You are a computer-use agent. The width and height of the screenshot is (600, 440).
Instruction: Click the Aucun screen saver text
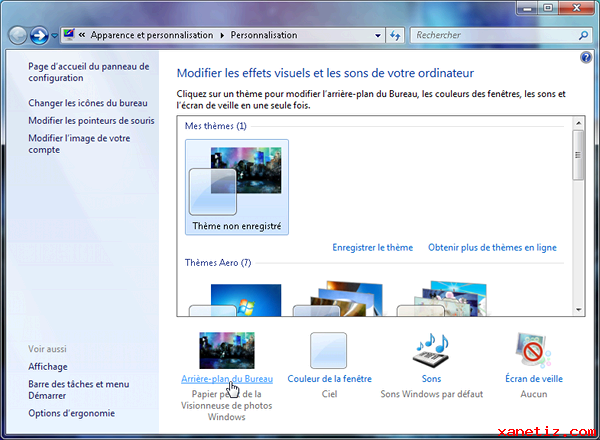point(534,394)
